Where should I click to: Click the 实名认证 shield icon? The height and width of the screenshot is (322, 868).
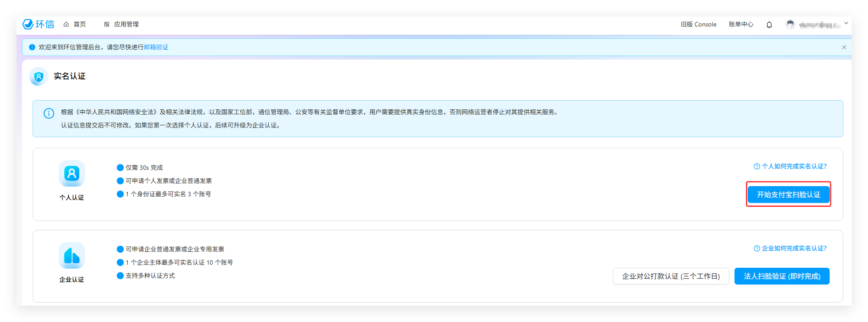pos(39,77)
